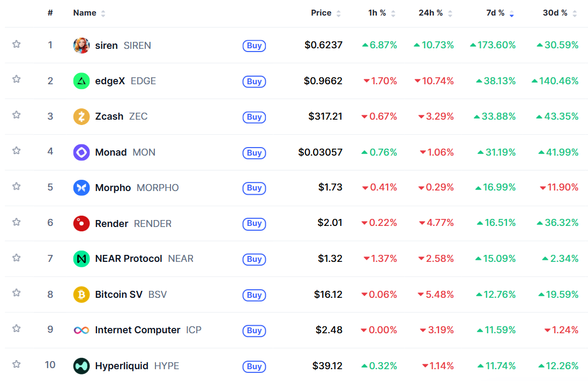Sort the list by Name header
588x381 pixels.
pyautogui.click(x=84, y=13)
